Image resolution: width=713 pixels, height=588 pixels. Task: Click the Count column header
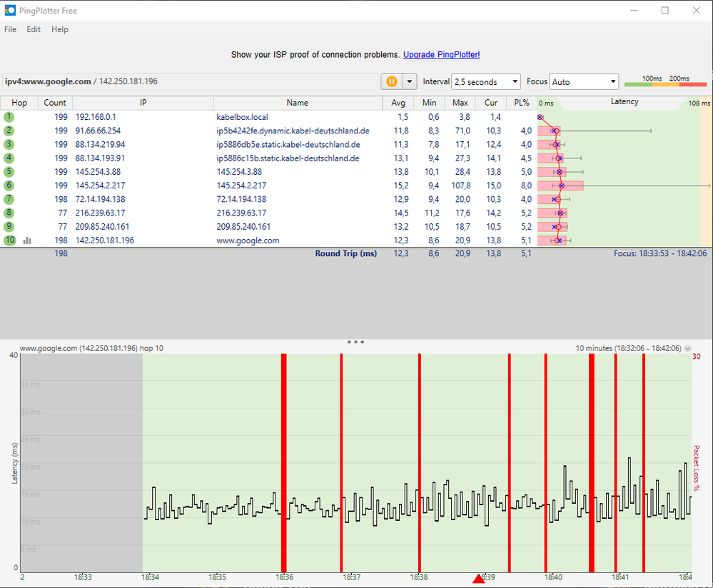click(x=55, y=103)
